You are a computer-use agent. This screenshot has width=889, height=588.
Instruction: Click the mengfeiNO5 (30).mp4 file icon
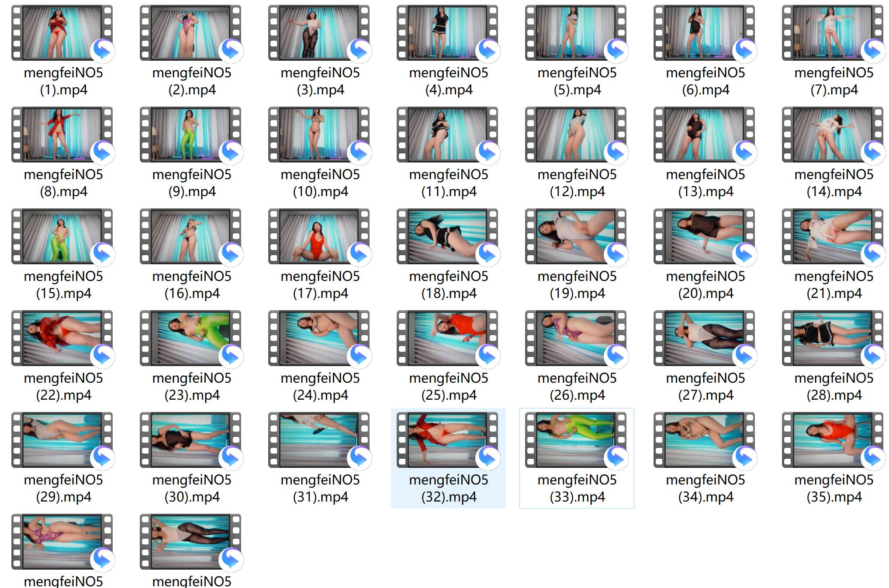pos(190,440)
